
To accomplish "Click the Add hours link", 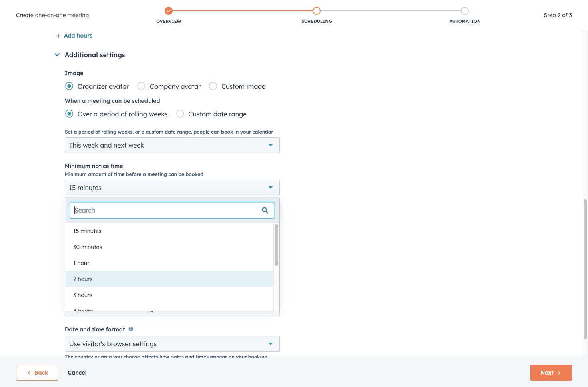I will click(78, 36).
